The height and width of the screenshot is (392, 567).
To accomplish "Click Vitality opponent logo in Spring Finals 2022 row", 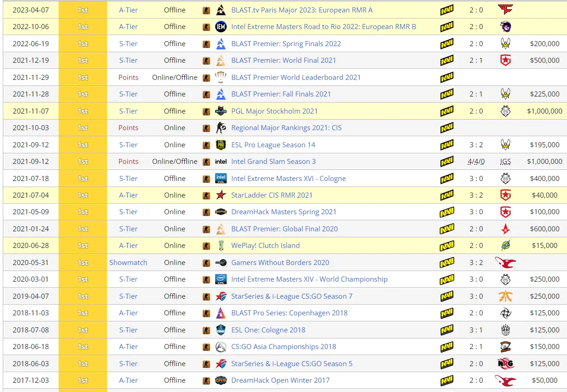I will 506,43.
